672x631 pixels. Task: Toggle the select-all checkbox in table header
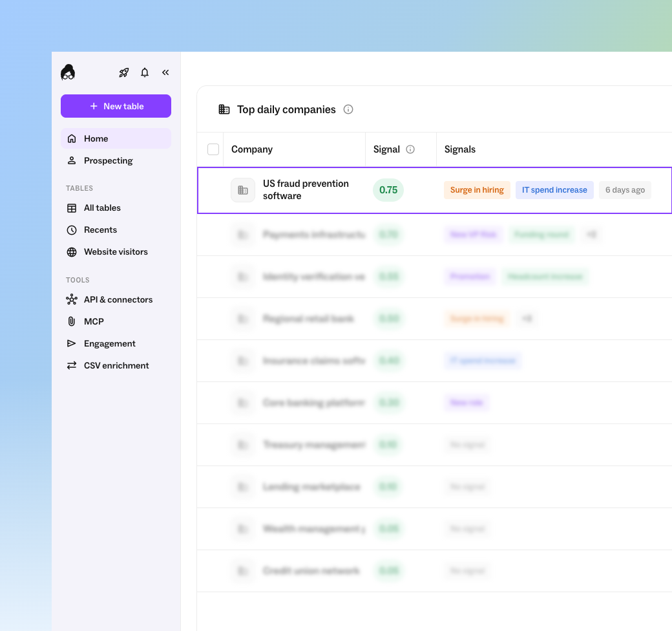[x=213, y=149]
